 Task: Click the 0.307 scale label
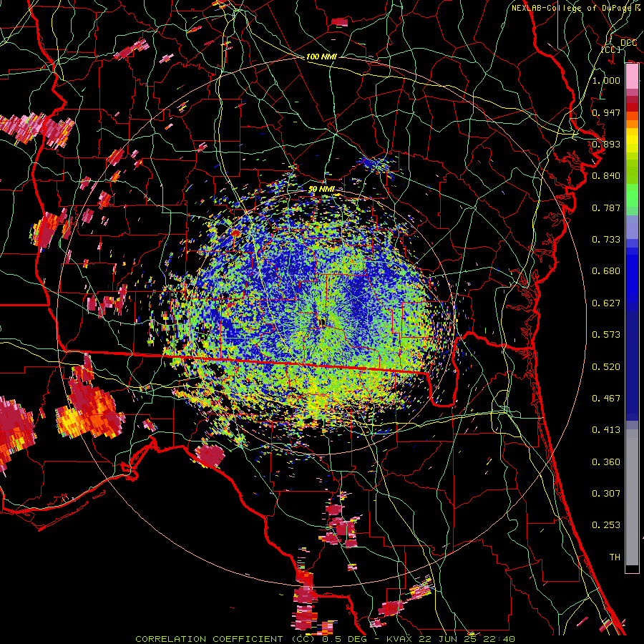point(606,494)
